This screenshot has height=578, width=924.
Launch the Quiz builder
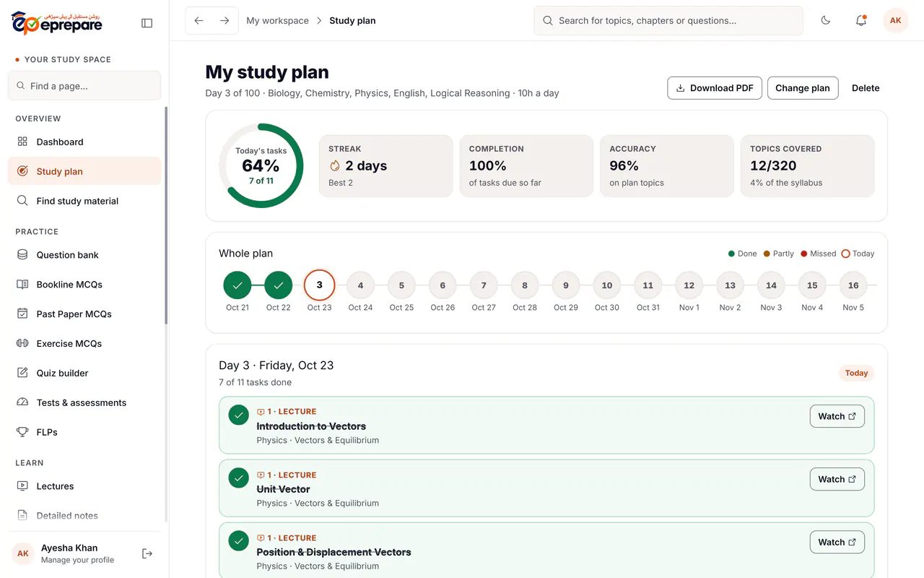point(84,373)
